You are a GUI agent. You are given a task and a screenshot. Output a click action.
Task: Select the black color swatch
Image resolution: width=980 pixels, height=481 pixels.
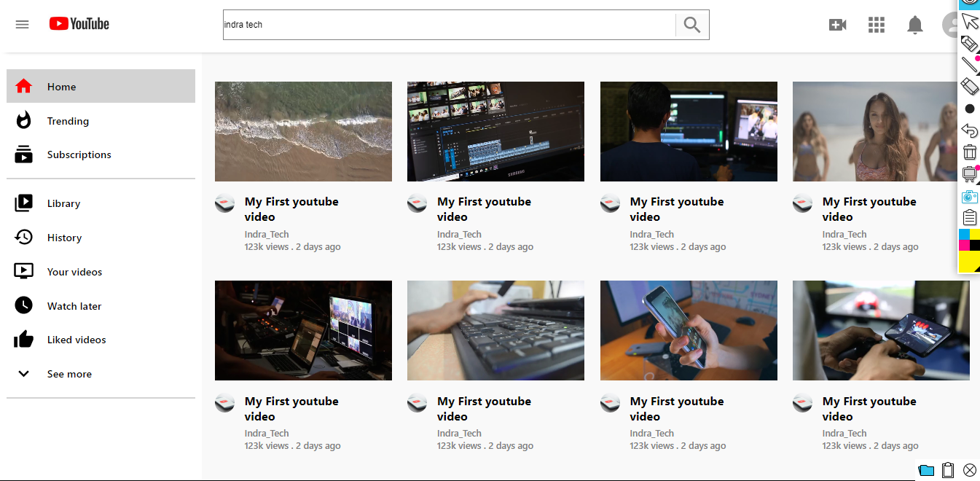975,245
